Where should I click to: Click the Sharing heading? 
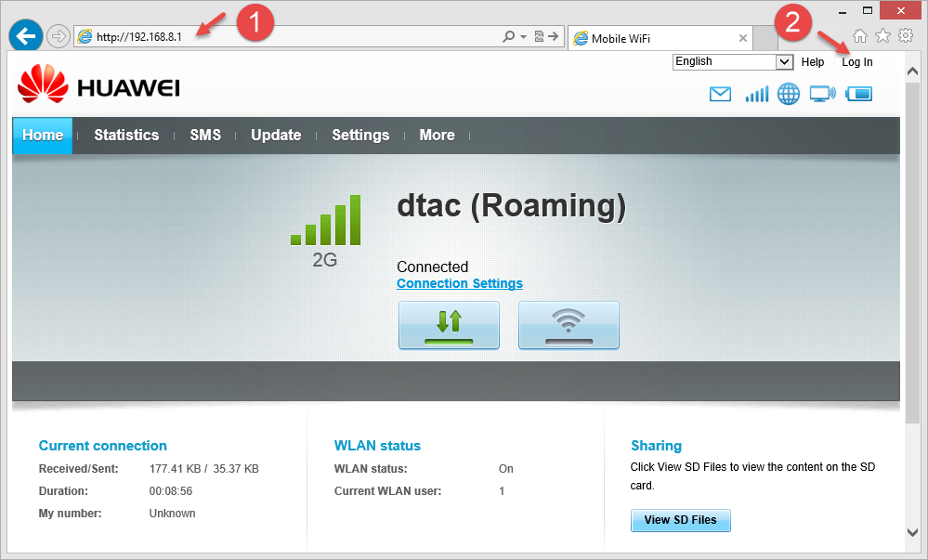(657, 446)
